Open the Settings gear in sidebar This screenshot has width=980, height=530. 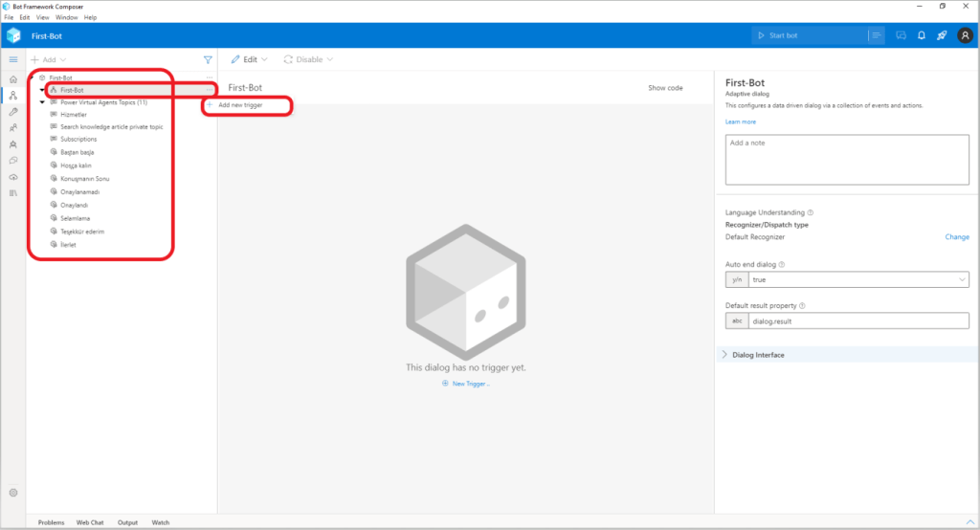(12, 493)
